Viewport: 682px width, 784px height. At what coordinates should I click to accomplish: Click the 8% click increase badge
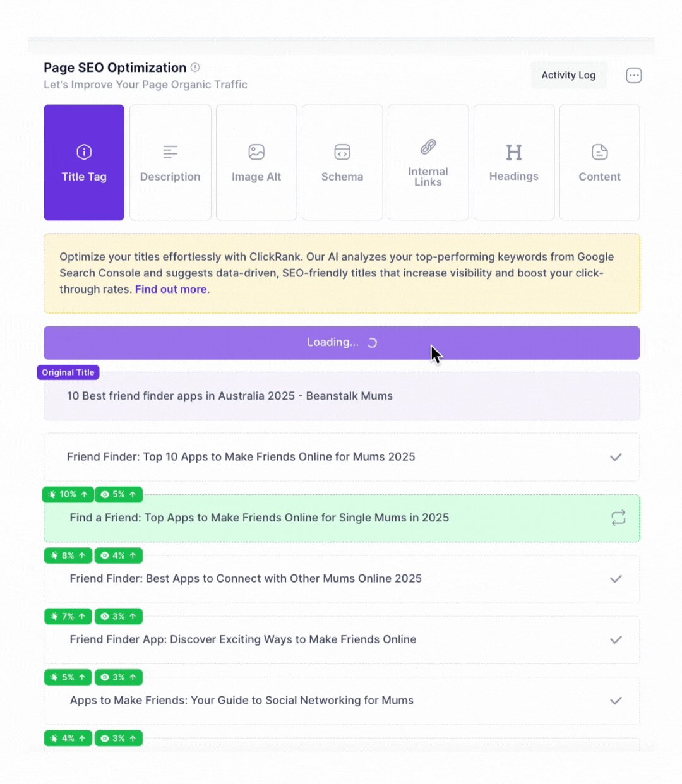[x=68, y=555]
